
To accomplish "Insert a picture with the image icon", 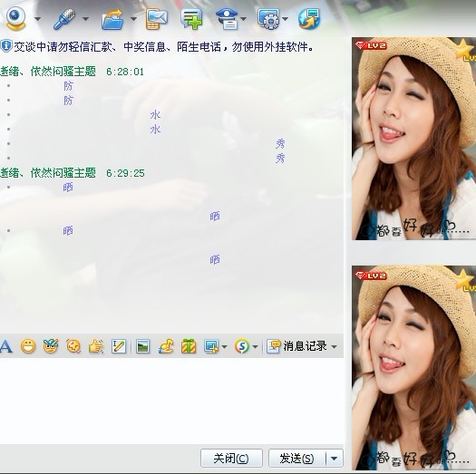I will click(142, 346).
